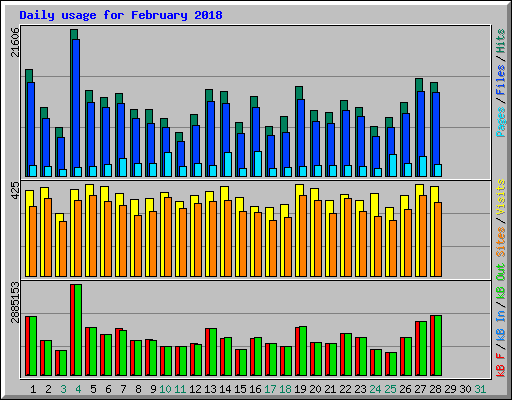Select day label 8 on the x-axis
Screen dimensions: 512x400
coord(138,389)
